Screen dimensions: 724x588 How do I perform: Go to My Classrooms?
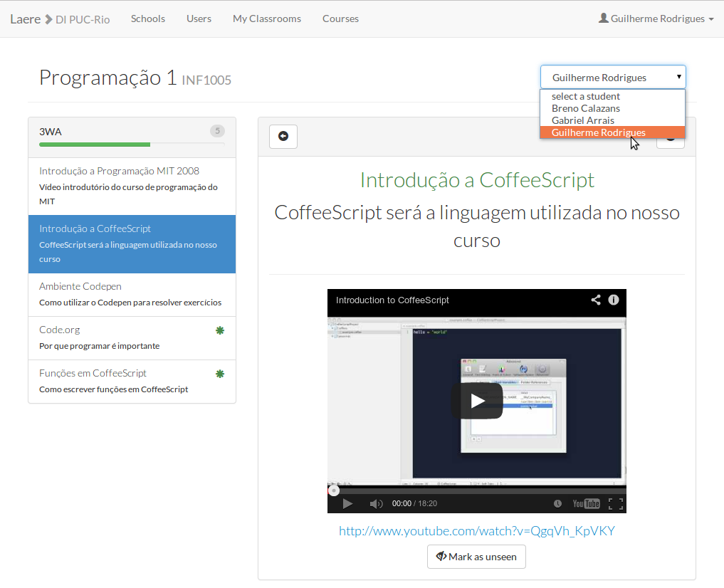(x=267, y=19)
